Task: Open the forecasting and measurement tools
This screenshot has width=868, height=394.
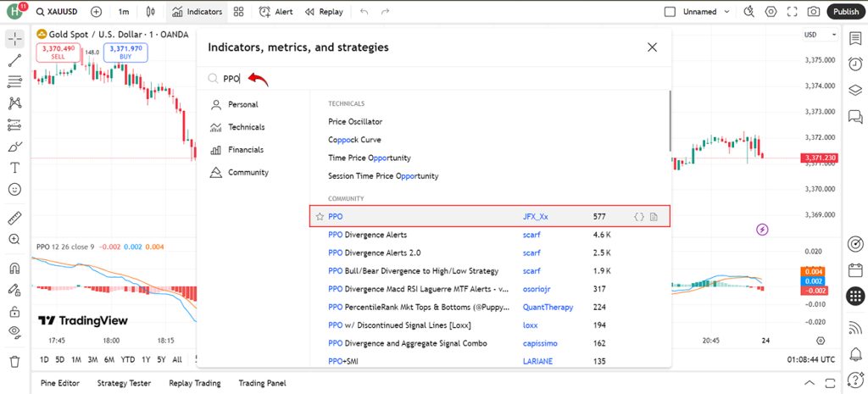Action: (x=15, y=125)
